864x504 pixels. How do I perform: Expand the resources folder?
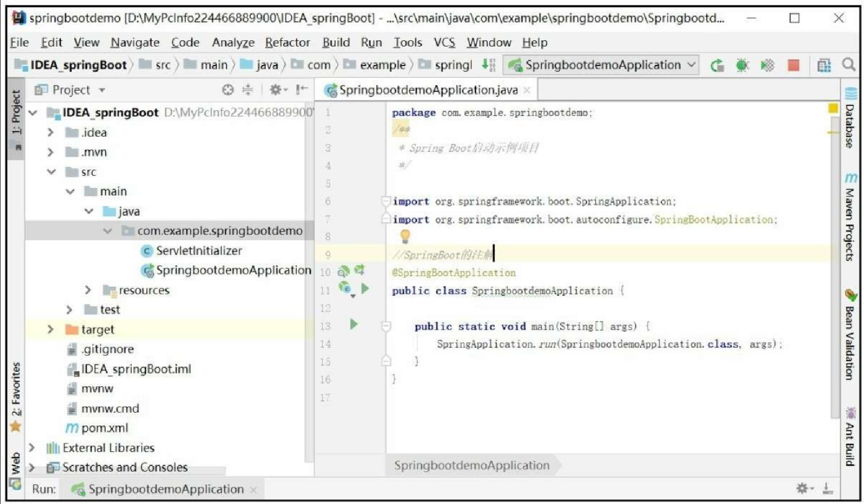click(88, 290)
